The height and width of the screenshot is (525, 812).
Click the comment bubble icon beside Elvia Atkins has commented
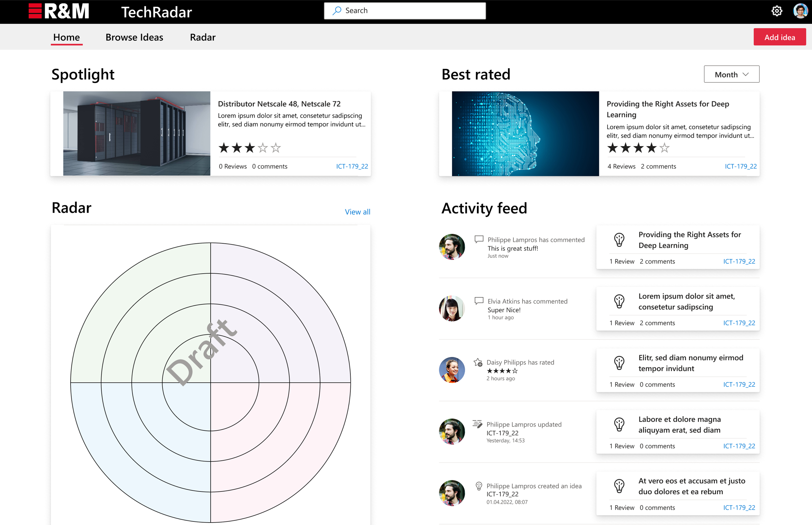pyautogui.click(x=479, y=301)
